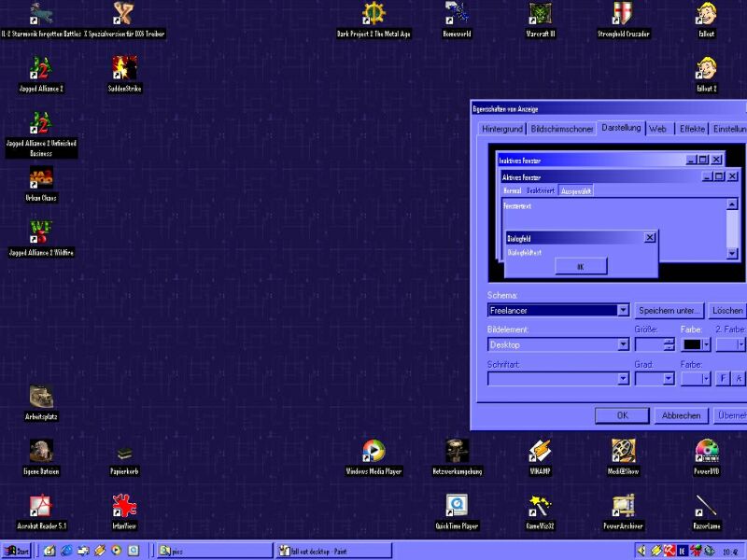Toggle the bold F font button

(722, 378)
